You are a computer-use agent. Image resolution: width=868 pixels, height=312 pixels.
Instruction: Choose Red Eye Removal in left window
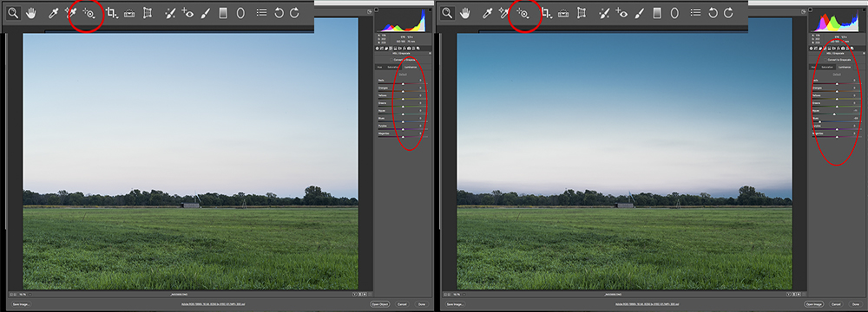point(188,13)
